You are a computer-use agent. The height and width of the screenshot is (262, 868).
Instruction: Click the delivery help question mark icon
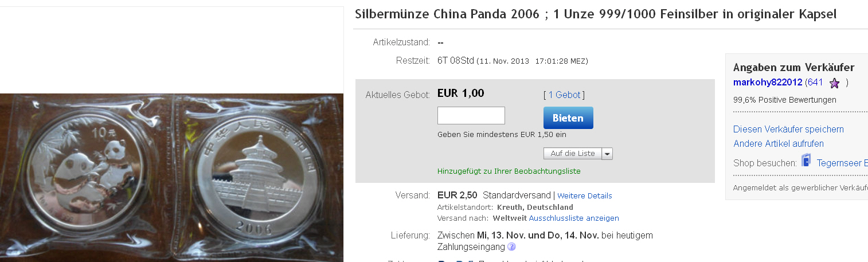pyautogui.click(x=511, y=247)
